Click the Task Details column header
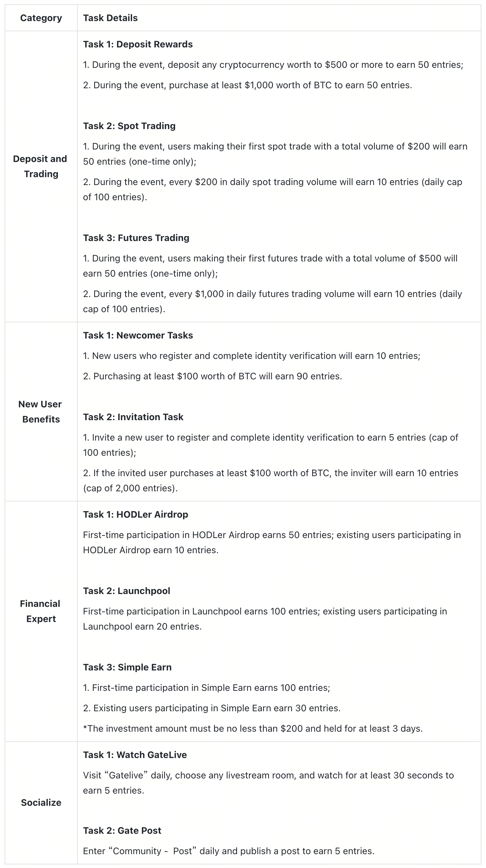 (x=110, y=18)
